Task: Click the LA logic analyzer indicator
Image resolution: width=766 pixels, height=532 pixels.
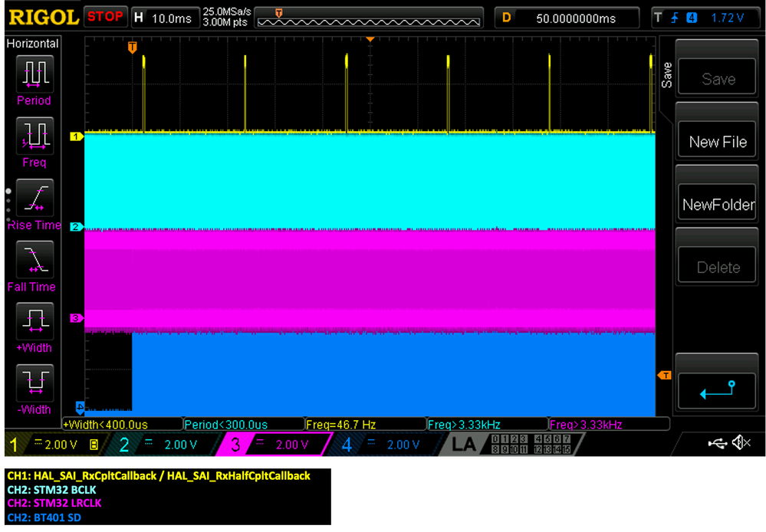Action: point(463,445)
